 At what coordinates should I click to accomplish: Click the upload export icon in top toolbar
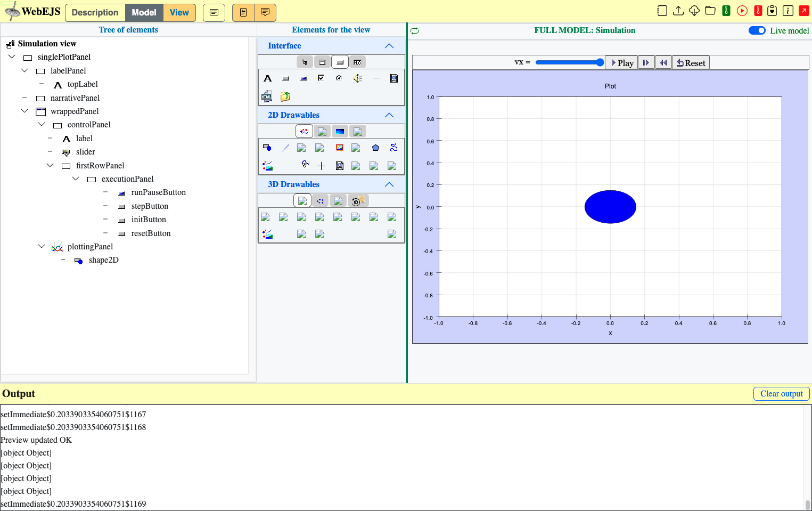click(x=678, y=11)
